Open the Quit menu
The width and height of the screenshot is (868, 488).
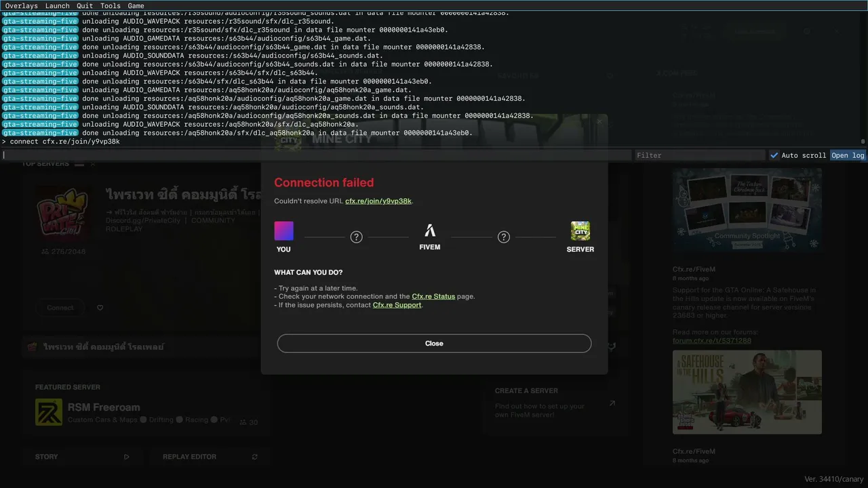point(85,5)
